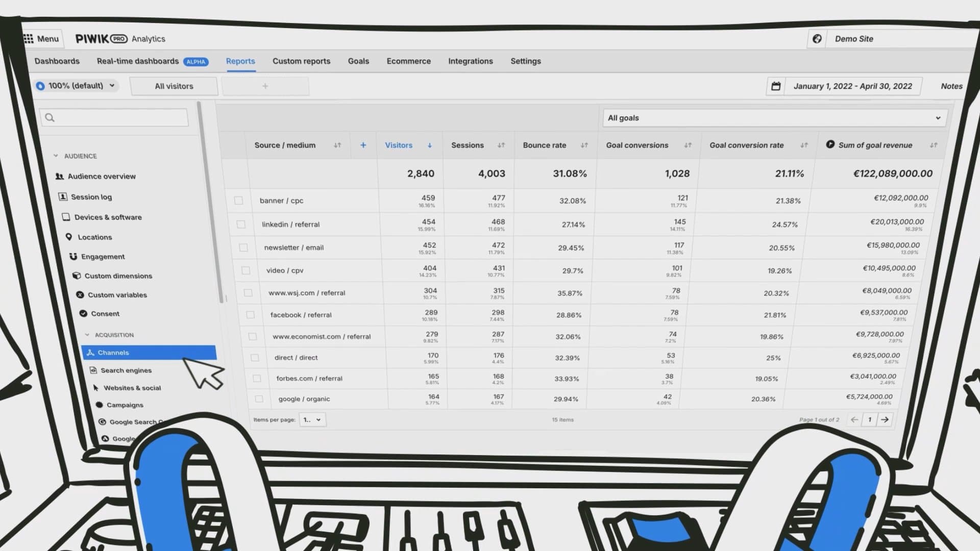Image resolution: width=980 pixels, height=551 pixels.
Task: Open the Session log report
Action: pos(91,197)
